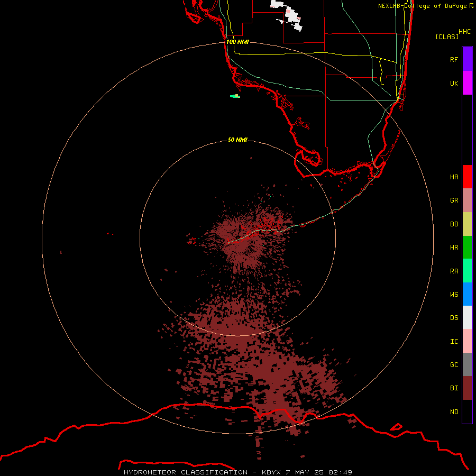
Task: Click the RF legend label
Action: [x=454, y=59]
